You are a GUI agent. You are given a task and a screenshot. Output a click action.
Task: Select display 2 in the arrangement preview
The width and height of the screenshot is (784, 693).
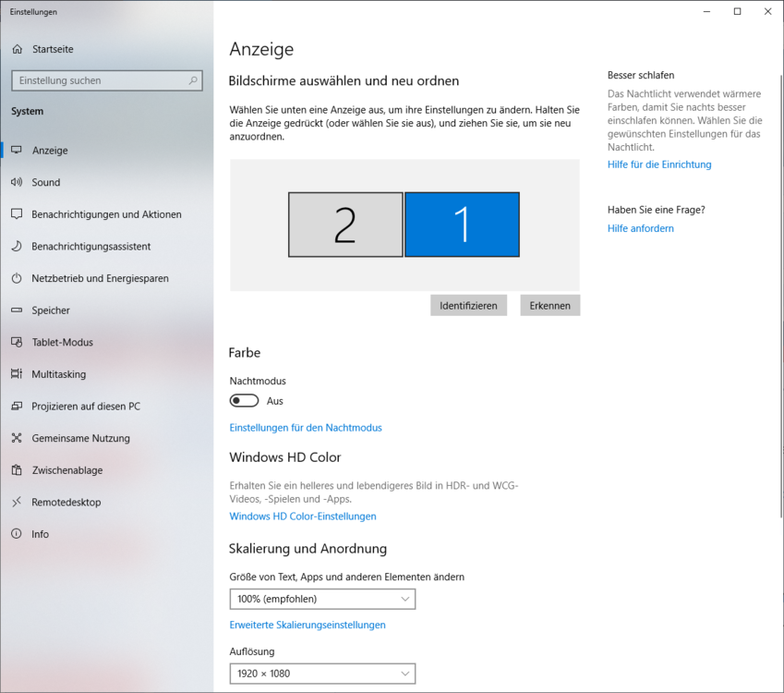click(345, 225)
